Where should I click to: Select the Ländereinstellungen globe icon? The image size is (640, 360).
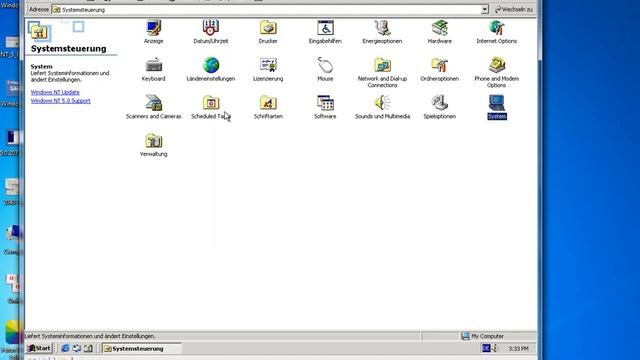click(x=211, y=69)
